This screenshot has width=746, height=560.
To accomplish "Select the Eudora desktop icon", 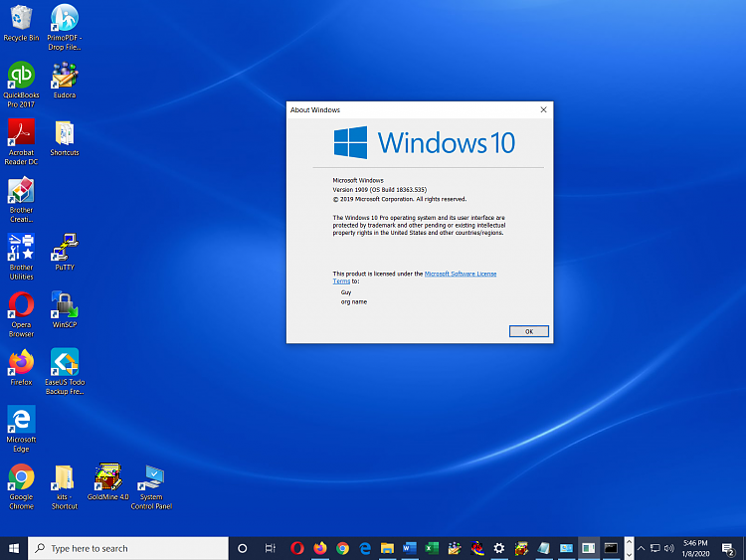I will pos(65,80).
